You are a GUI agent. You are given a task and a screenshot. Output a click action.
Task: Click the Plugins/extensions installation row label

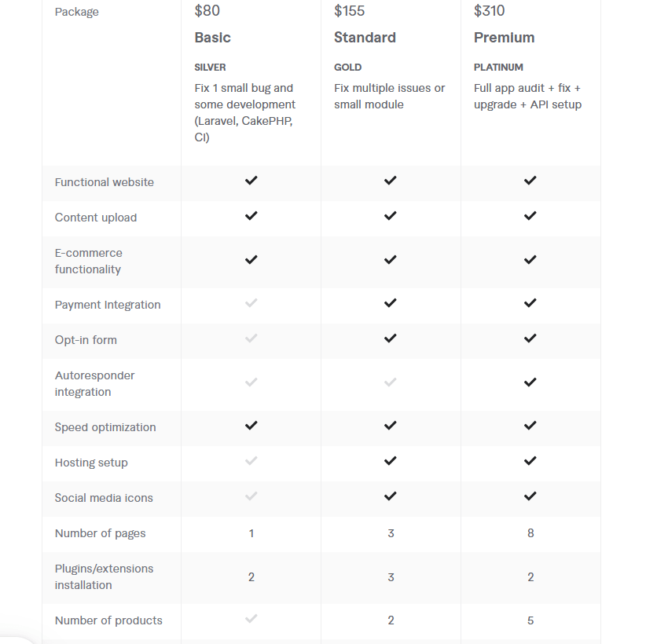click(x=104, y=576)
